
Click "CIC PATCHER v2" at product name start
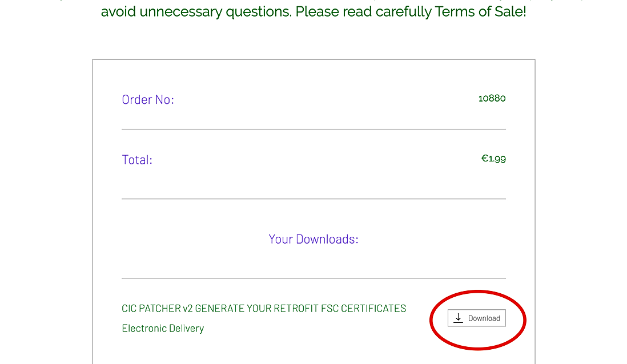tap(157, 309)
